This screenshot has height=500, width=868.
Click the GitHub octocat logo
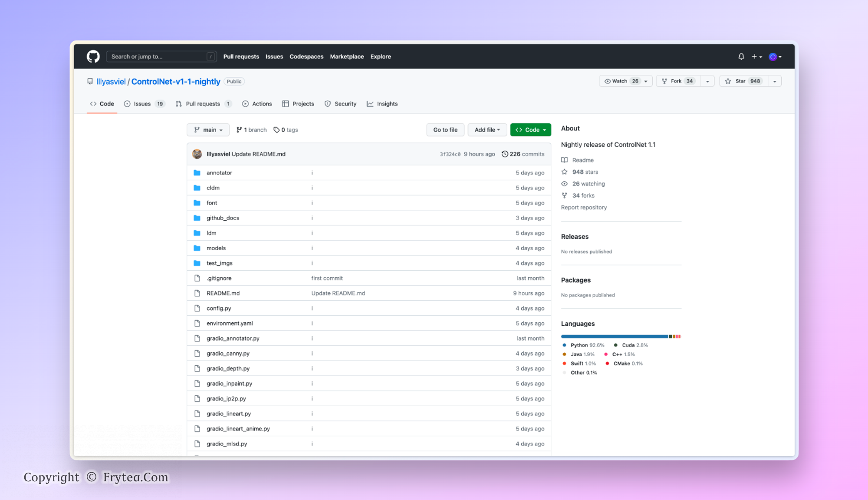(x=93, y=56)
